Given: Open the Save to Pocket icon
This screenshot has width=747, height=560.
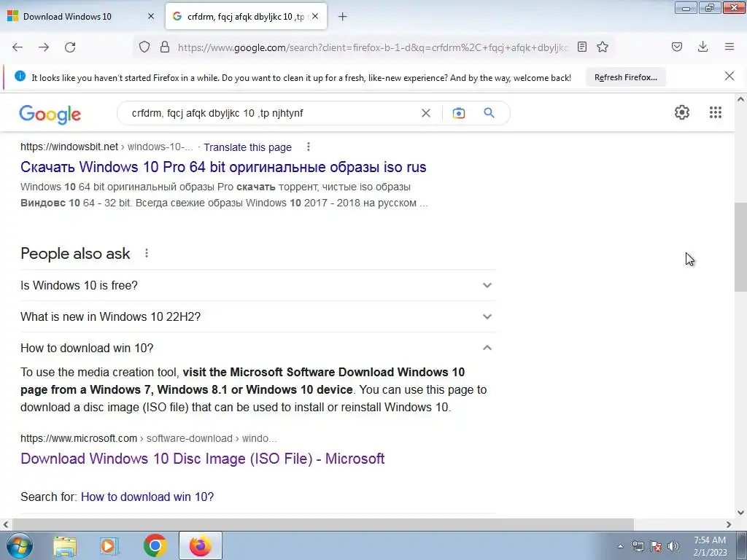Looking at the screenshot, I should tap(677, 47).
